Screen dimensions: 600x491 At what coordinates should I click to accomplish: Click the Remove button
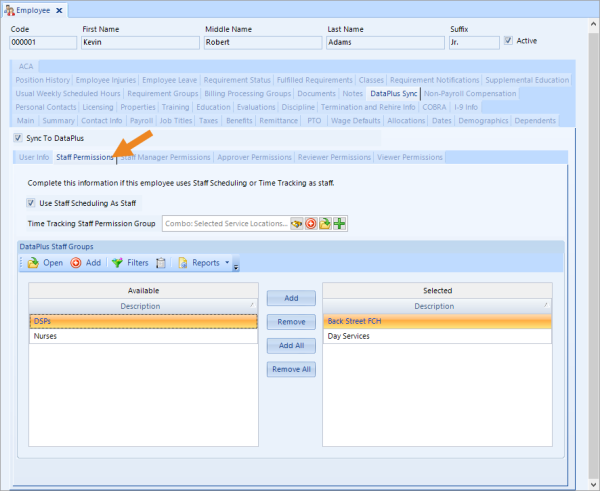click(291, 322)
